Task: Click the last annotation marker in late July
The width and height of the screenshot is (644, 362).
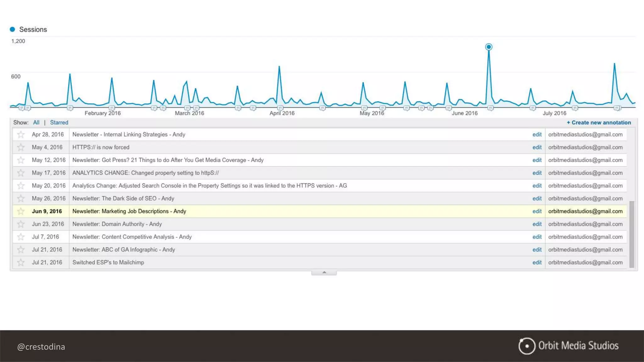Action: (617, 108)
